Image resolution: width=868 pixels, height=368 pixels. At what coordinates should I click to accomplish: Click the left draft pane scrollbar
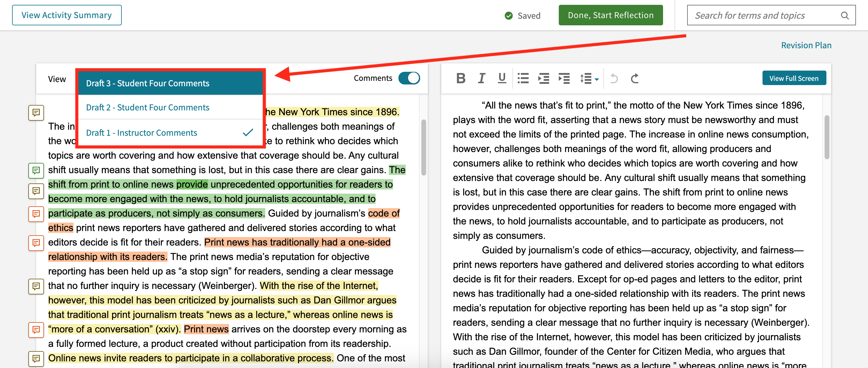click(423, 148)
